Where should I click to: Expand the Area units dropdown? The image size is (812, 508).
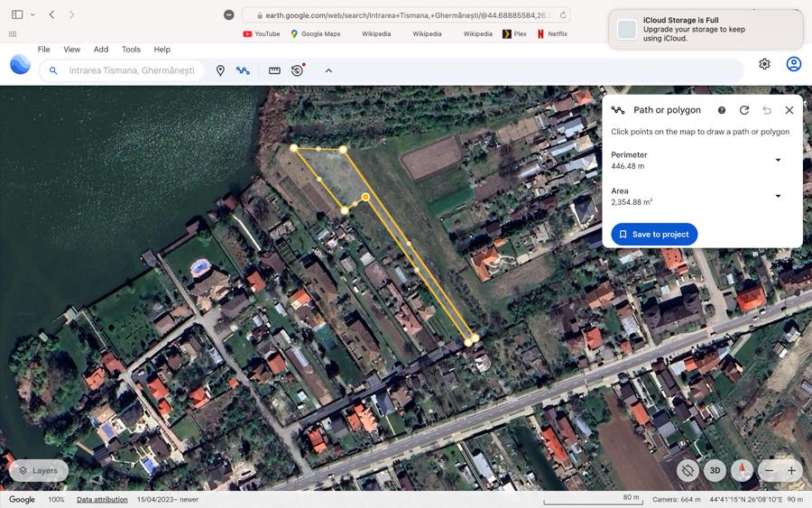click(x=778, y=196)
